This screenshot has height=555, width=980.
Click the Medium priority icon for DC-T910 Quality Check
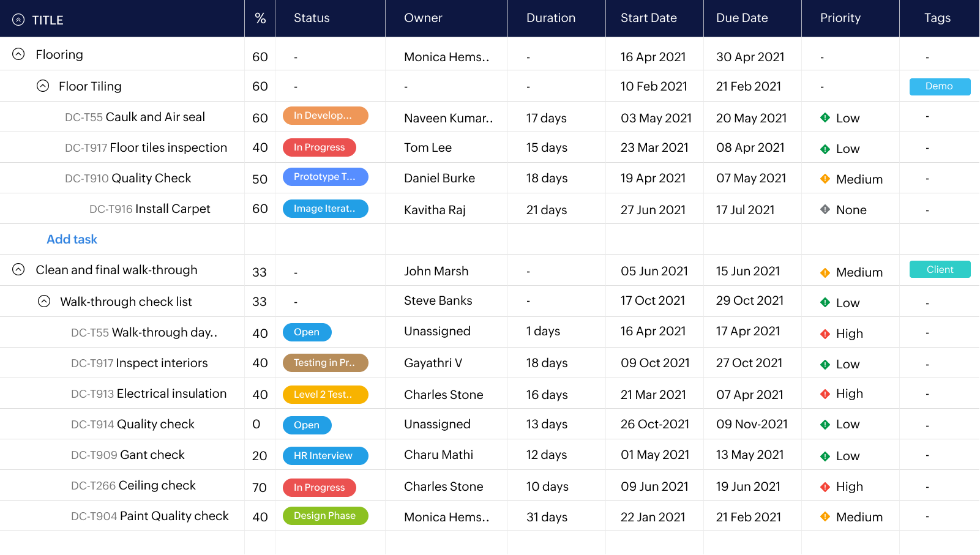[825, 179]
